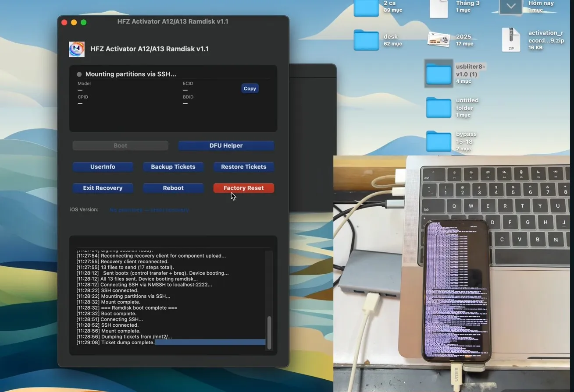Click the "BDID" field label
Viewport: 574px width, 392px height.
tap(188, 97)
